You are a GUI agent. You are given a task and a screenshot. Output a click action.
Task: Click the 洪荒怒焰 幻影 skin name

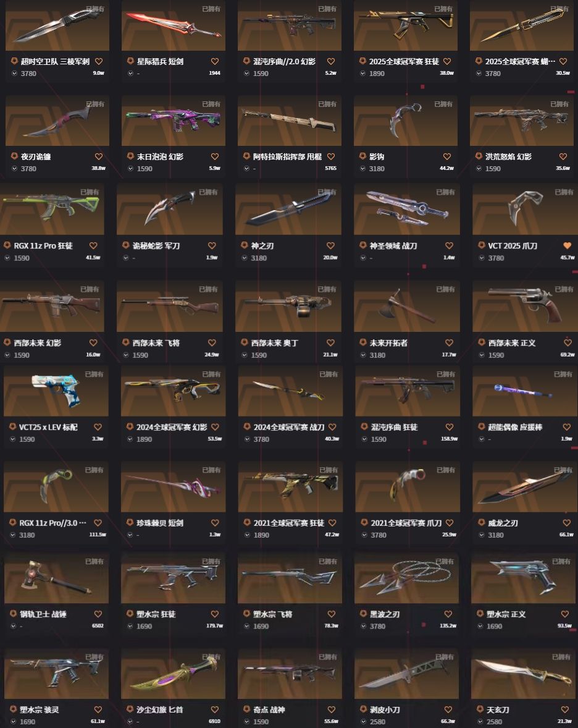coord(508,156)
